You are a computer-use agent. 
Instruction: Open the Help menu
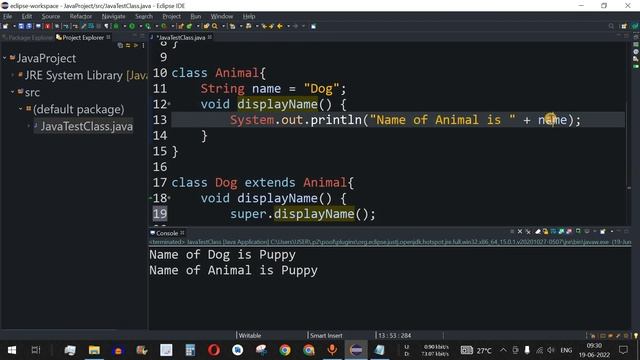point(249,16)
